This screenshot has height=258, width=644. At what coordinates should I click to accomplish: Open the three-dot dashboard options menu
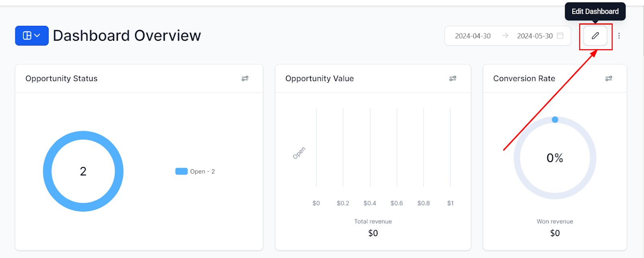point(619,35)
